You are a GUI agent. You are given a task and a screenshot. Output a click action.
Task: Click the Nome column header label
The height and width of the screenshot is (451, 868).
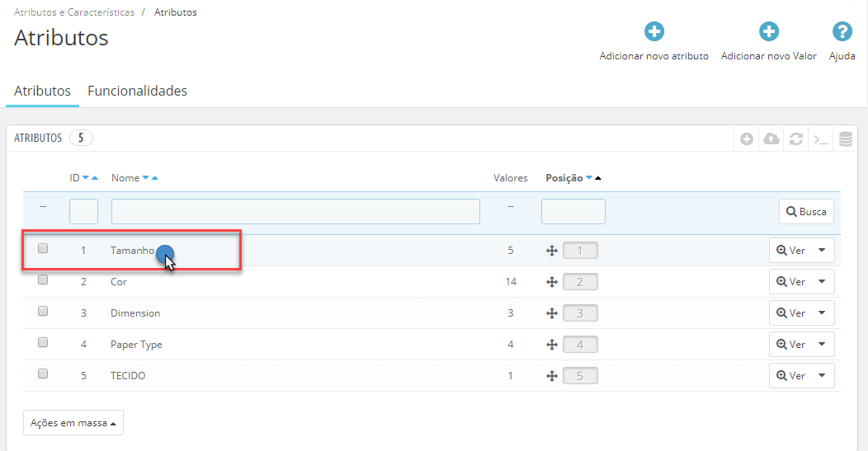(x=125, y=177)
